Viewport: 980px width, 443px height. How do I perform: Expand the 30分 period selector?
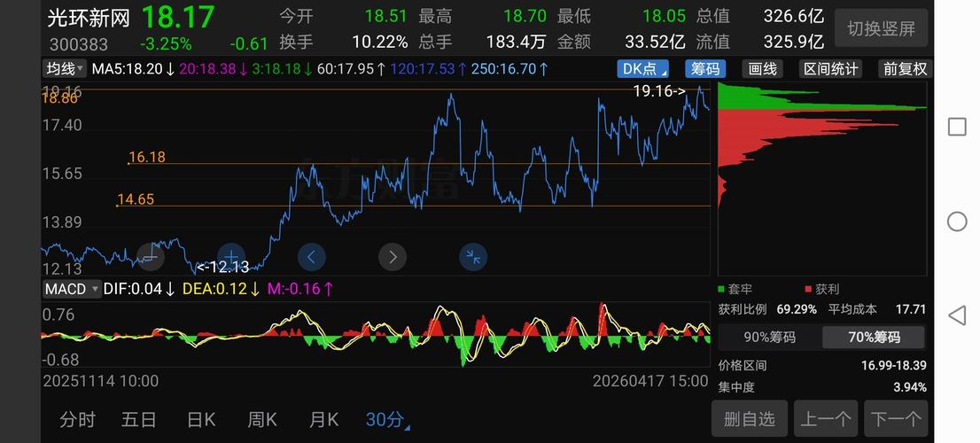point(387,420)
